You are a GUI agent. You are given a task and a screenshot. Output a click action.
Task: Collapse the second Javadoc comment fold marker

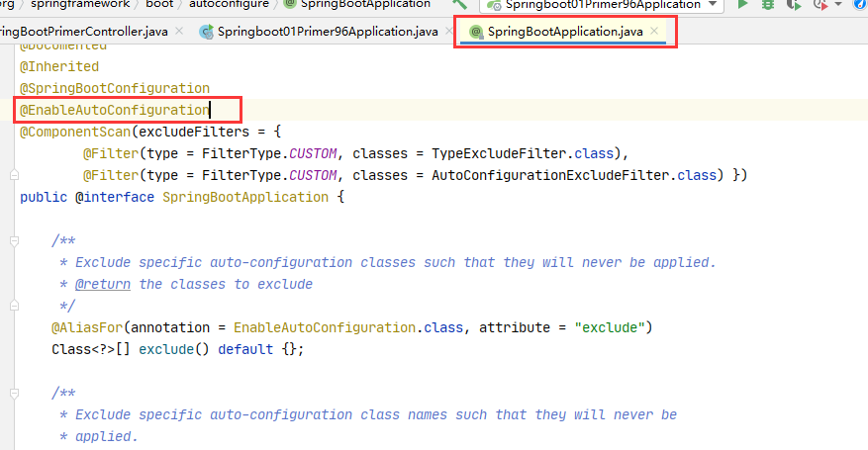[15, 393]
